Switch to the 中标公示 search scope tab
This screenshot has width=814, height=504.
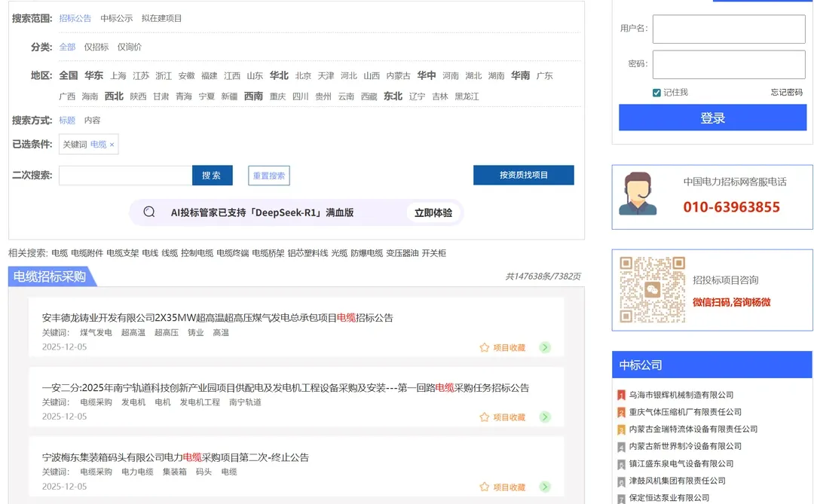[118, 18]
